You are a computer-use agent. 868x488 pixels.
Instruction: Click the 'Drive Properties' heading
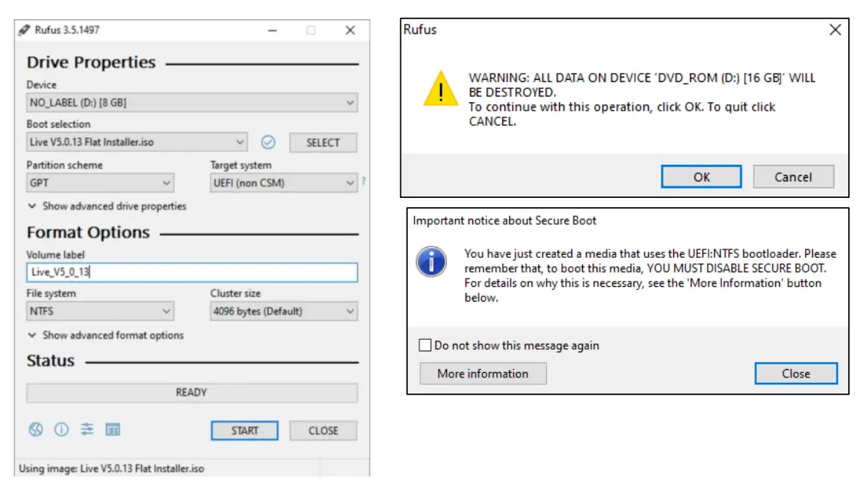click(91, 63)
